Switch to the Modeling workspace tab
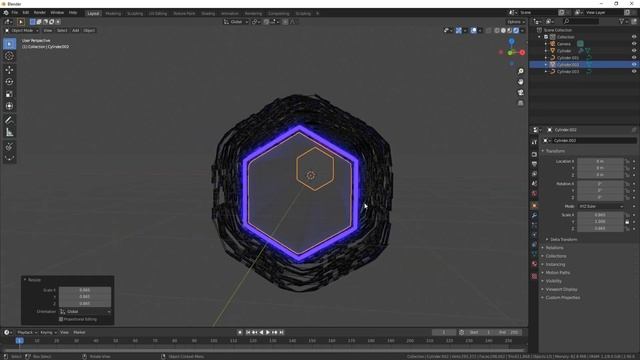Viewport: 640px width, 360px height. (113, 13)
